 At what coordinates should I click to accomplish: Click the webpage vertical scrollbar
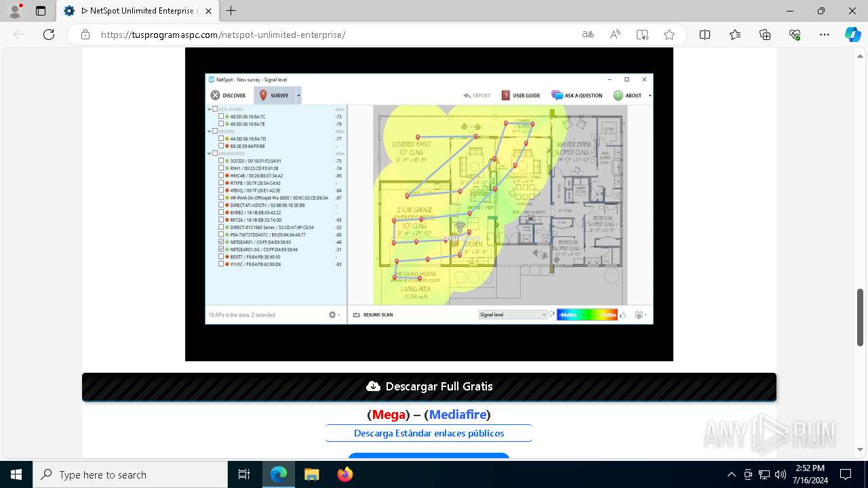861,316
